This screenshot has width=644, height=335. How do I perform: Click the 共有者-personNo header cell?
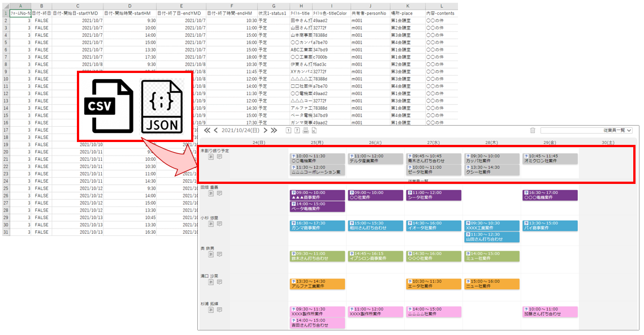[x=370, y=13]
